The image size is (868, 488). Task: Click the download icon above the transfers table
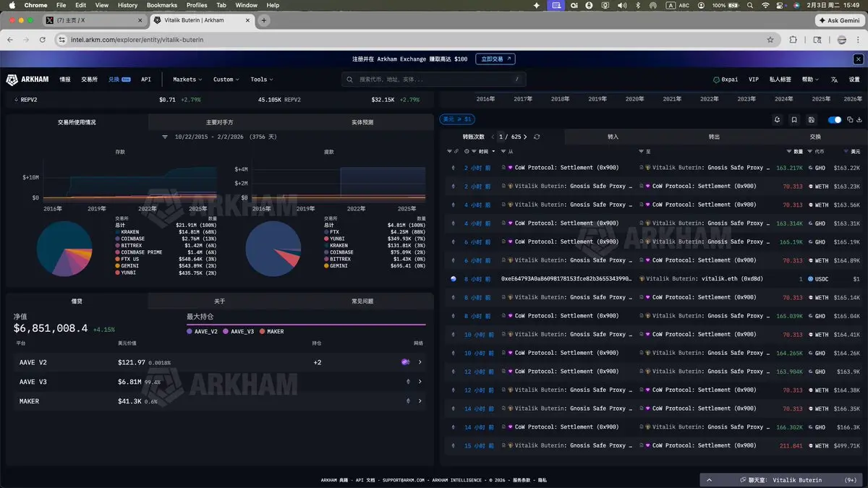point(859,120)
